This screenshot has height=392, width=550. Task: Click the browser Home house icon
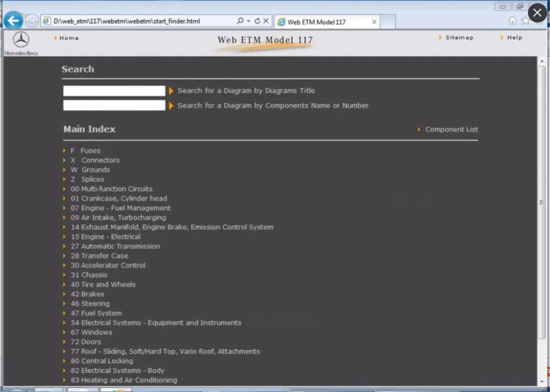(513, 21)
